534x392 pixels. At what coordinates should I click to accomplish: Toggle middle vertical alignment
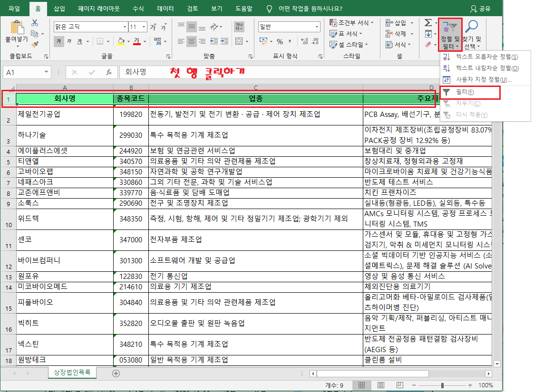tap(192, 27)
